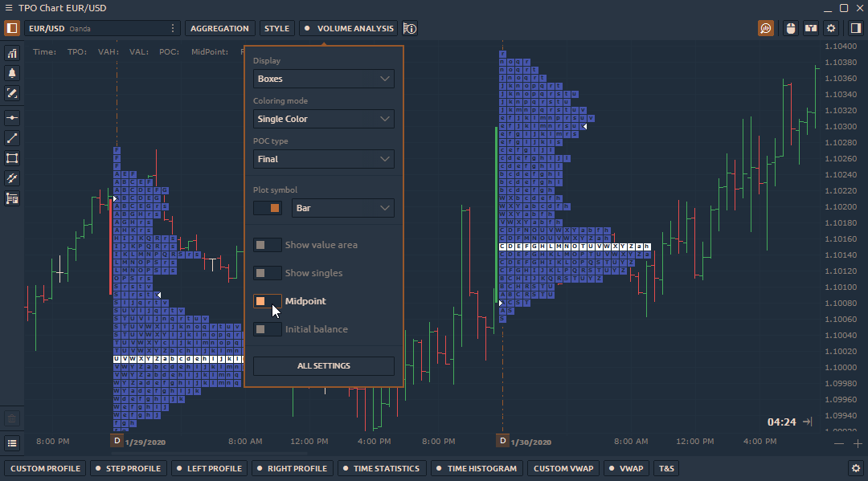Toggle the left toolbar panel icon
The image size is (868, 481).
click(11, 28)
